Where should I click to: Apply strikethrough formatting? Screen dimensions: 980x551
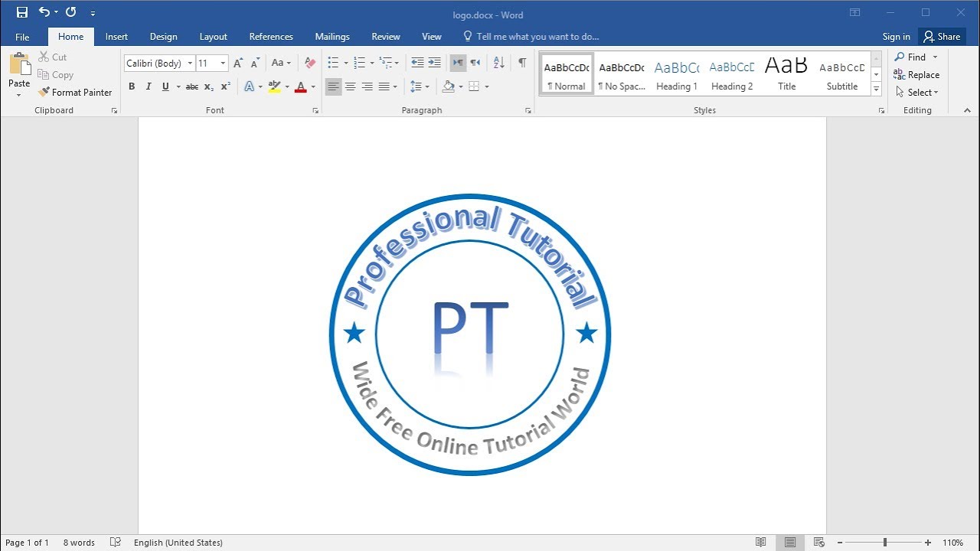pyautogui.click(x=191, y=86)
